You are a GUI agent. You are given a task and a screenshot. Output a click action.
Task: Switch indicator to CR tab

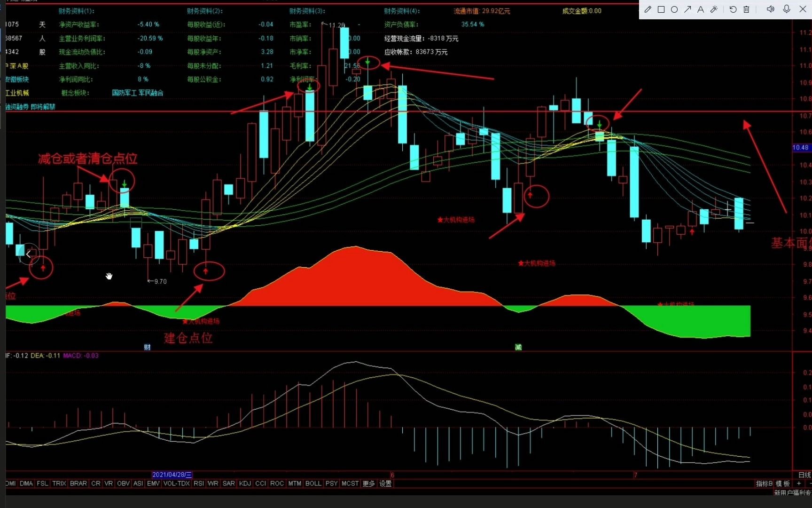point(96,483)
